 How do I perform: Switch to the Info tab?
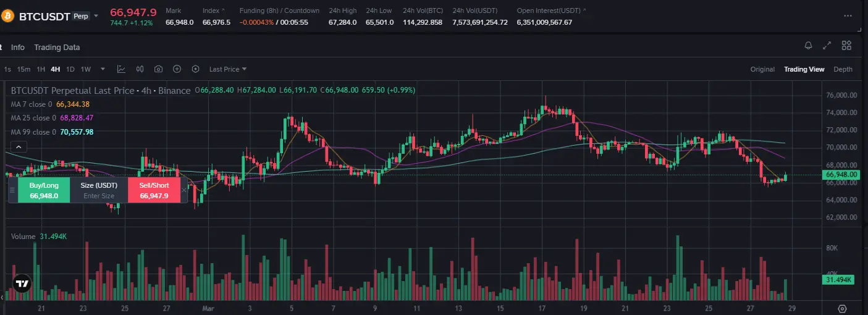[18, 48]
